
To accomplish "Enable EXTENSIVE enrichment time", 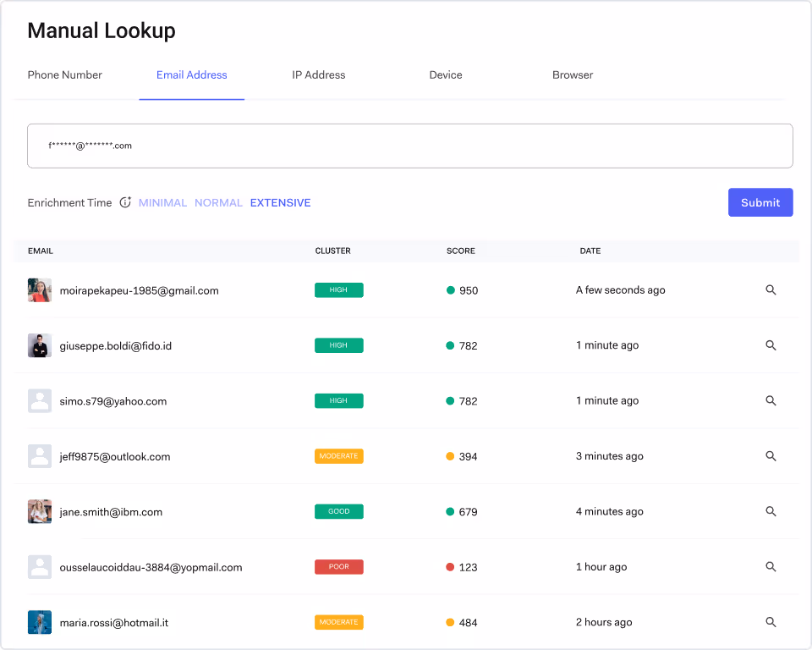I will click(280, 202).
